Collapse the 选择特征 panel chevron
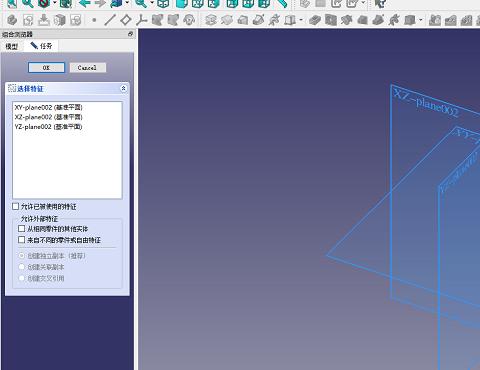This screenshot has height=370, width=480. click(x=123, y=88)
